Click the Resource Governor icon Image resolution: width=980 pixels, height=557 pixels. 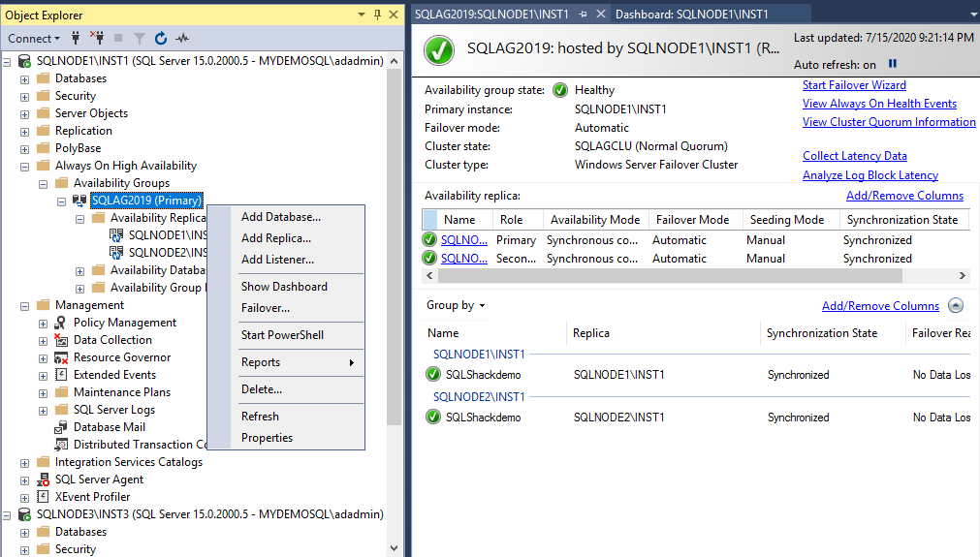(61, 357)
